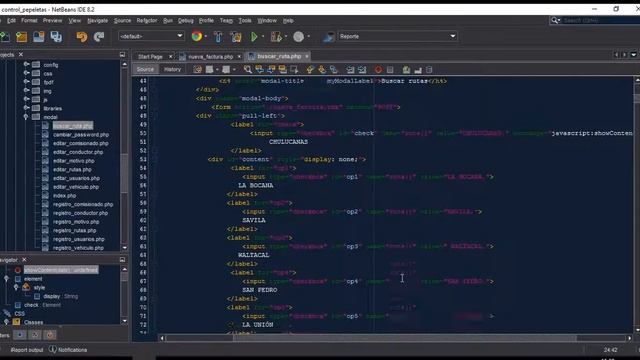Minimize the Projects panel window
The width and height of the screenshot is (640, 360).
click(122, 54)
